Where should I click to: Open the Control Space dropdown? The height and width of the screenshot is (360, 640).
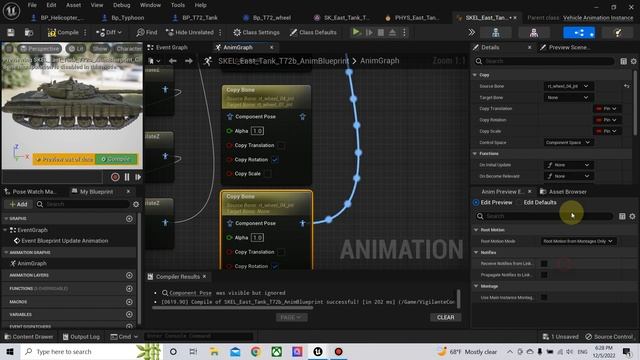click(x=568, y=142)
